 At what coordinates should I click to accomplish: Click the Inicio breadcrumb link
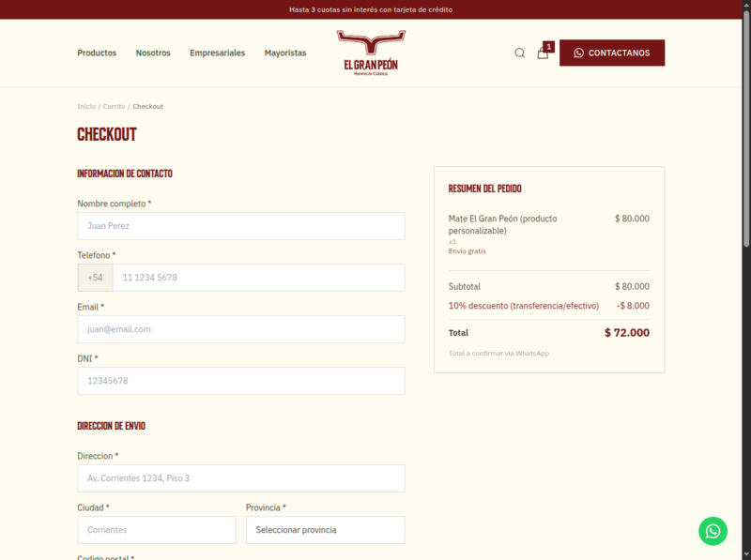(86, 107)
